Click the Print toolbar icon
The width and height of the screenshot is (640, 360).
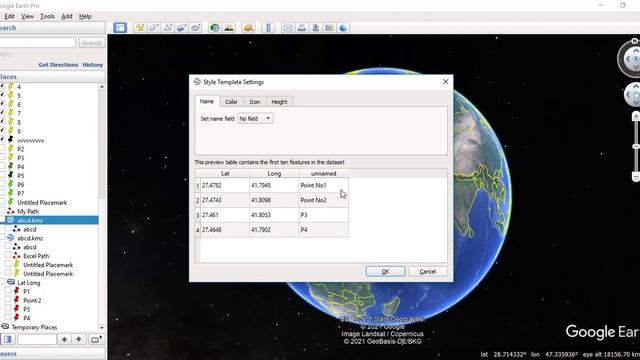tap(302, 28)
